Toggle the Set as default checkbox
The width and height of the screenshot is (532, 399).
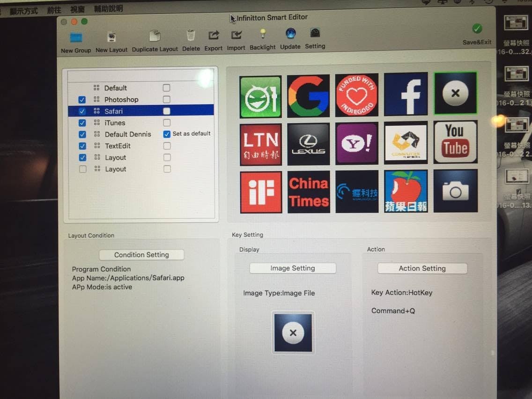click(167, 134)
